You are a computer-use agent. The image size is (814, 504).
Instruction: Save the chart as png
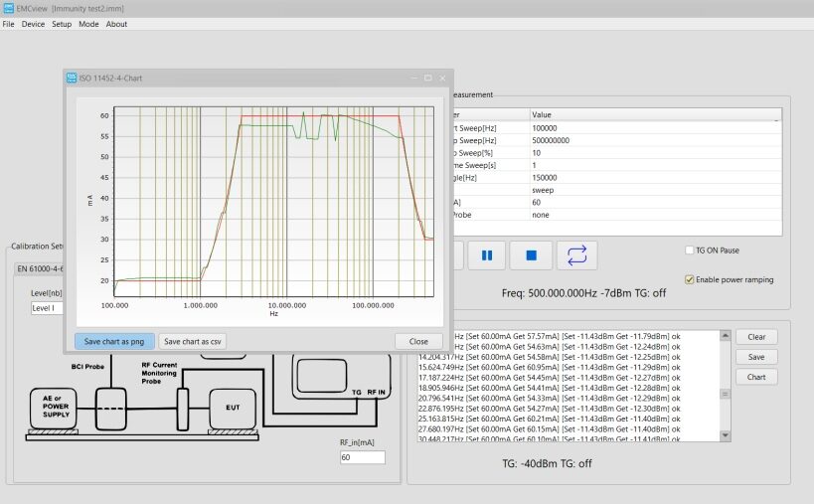[x=114, y=341]
